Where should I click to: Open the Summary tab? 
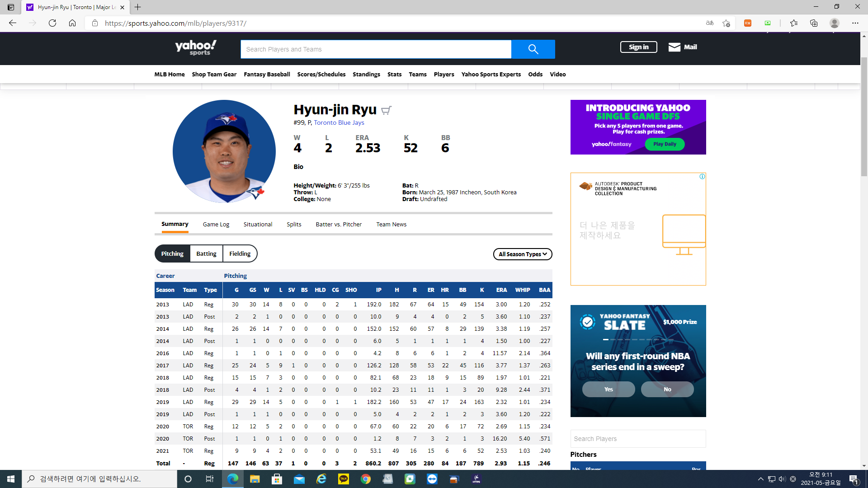tap(175, 224)
